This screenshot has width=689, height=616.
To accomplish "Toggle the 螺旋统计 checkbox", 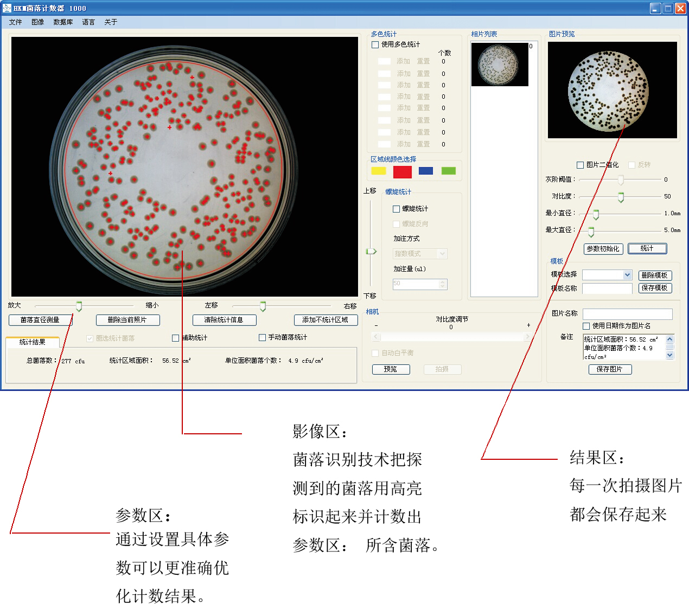I will pyautogui.click(x=396, y=209).
